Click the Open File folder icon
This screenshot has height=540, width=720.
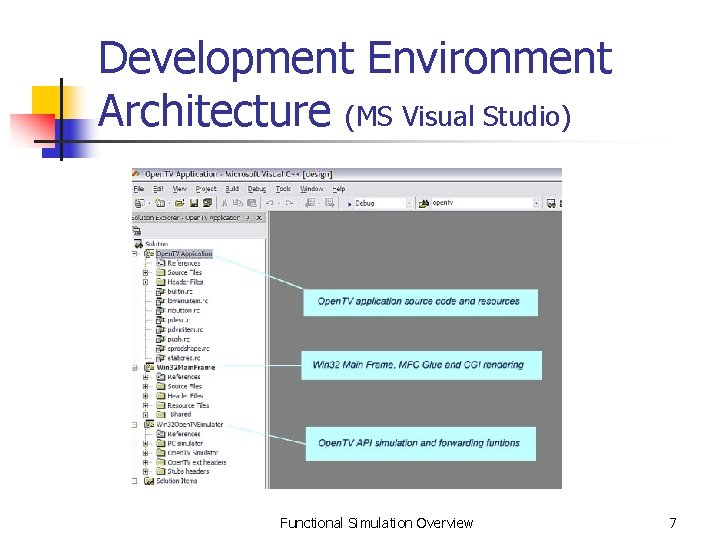180,203
